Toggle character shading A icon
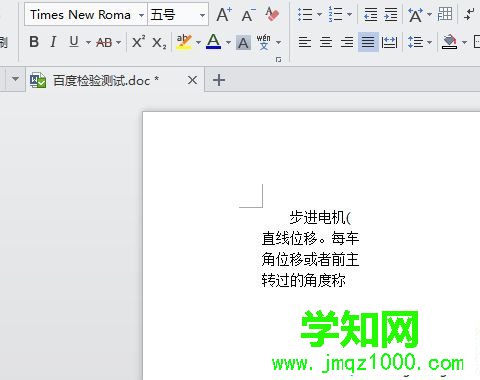 coord(243,43)
